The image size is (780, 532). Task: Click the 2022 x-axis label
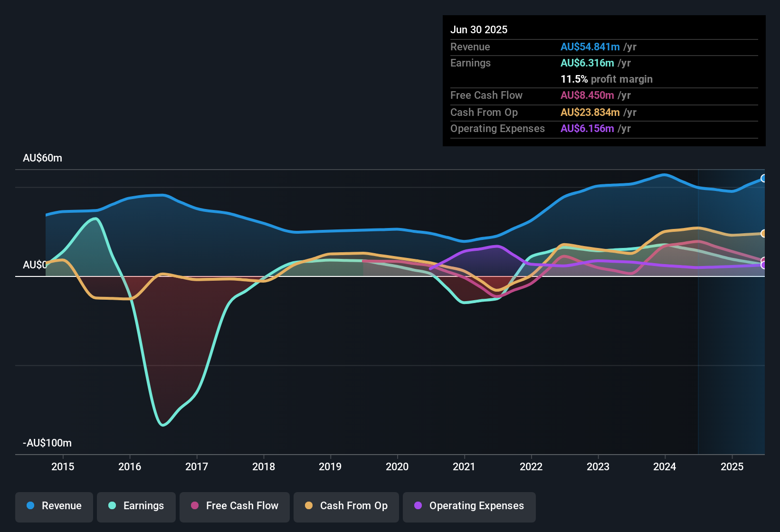click(531, 466)
